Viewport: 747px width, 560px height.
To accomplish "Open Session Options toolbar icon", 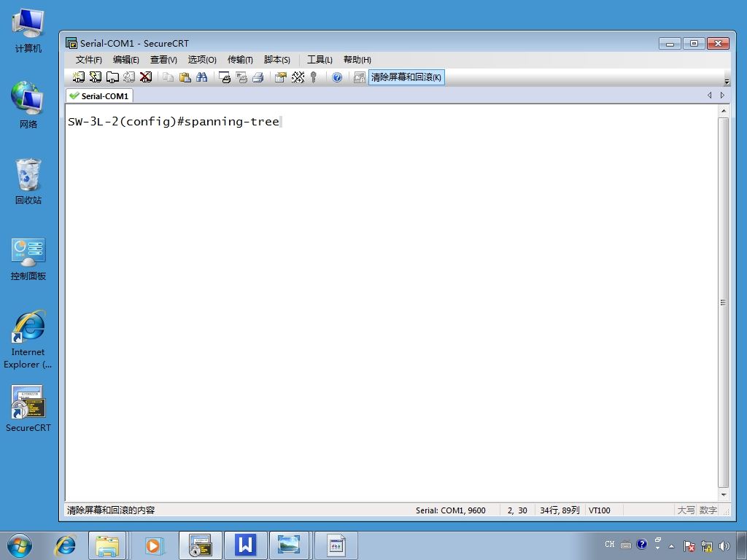I will (281, 77).
